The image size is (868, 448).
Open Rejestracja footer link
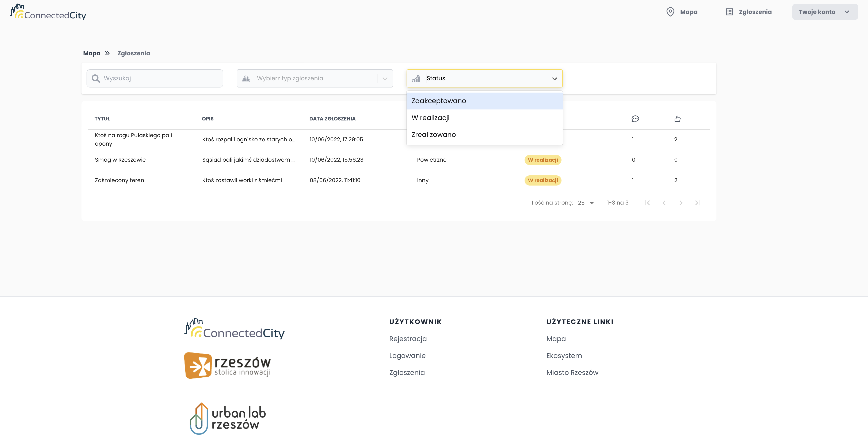[408, 339]
